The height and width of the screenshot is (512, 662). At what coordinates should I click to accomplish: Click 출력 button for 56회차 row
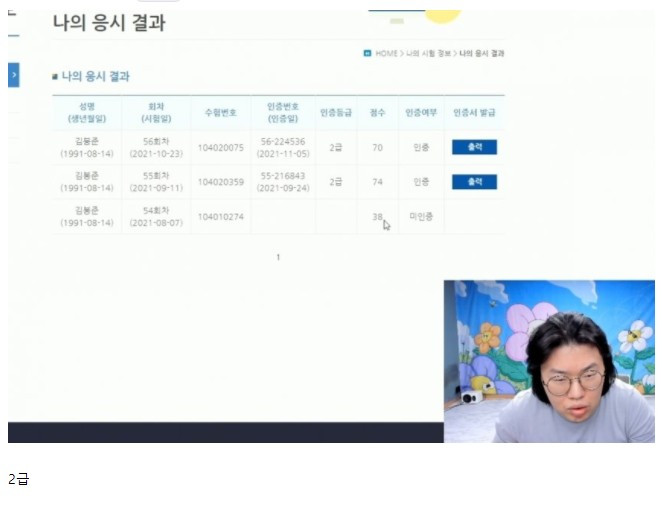[x=475, y=147]
